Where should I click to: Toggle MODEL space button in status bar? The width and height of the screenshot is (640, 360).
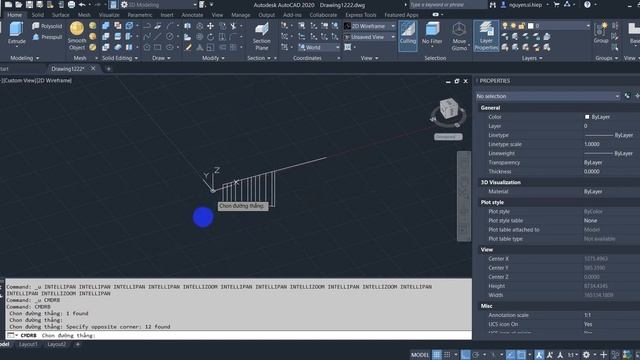click(x=420, y=355)
